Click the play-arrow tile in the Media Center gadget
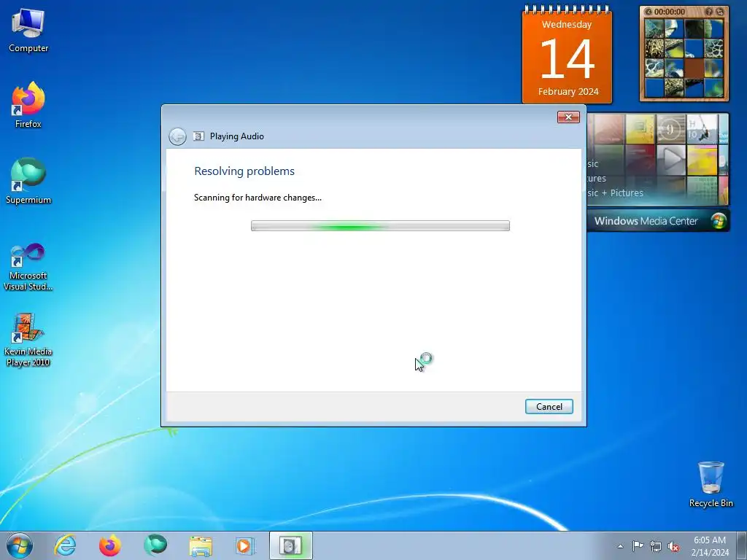747x560 pixels. coord(671,159)
